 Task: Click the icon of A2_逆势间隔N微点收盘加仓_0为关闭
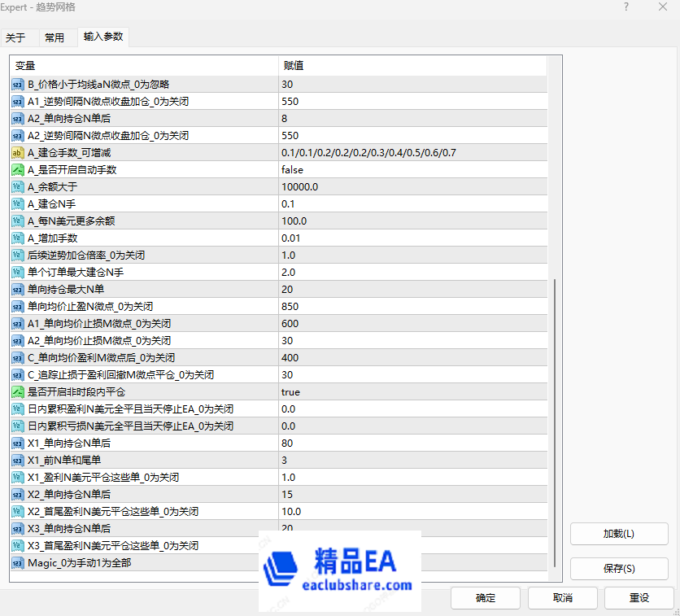click(x=18, y=136)
